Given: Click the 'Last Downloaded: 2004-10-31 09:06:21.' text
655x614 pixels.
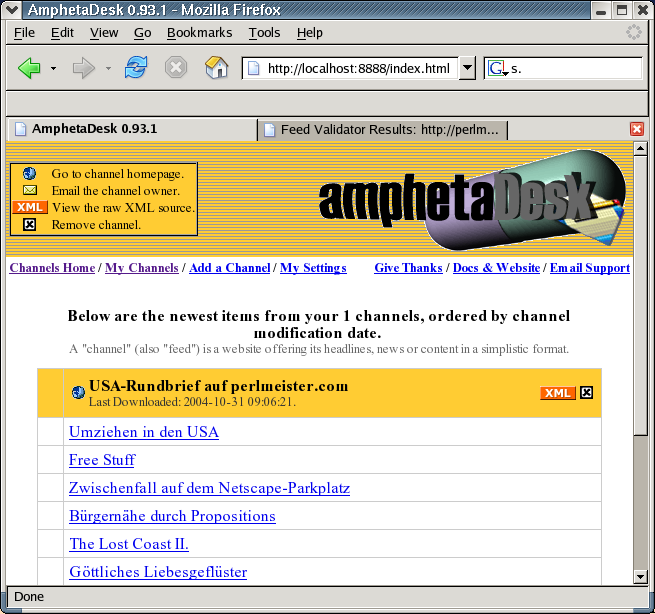Looking at the screenshot, I should (192, 402).
